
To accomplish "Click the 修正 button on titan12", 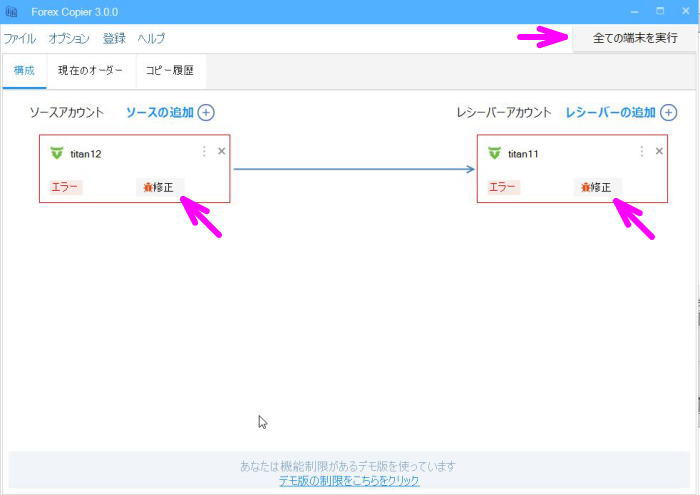I will [158, 187].
